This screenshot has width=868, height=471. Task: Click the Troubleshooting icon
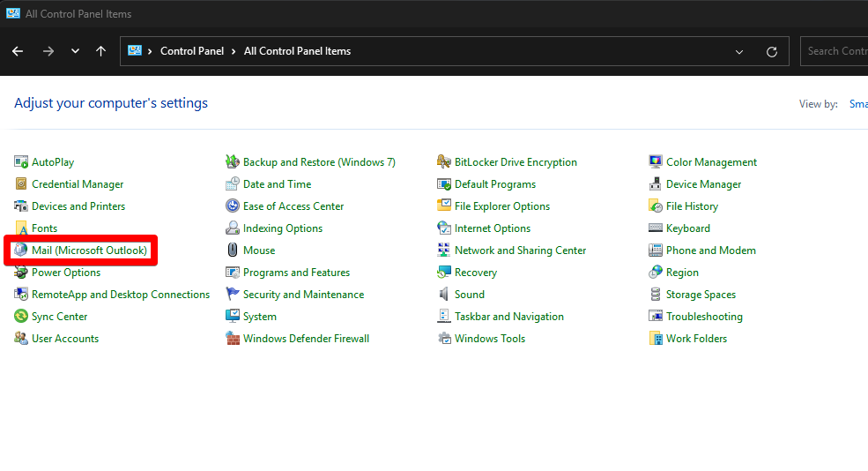click(x=656, y=317)
